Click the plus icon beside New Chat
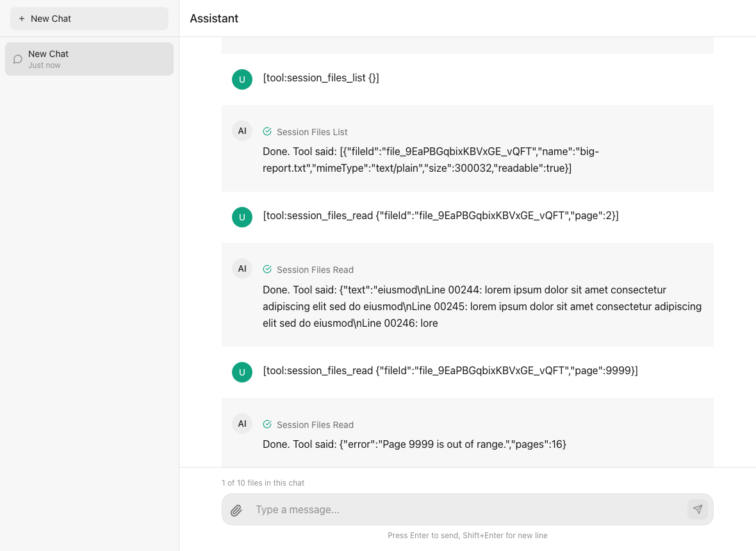Image resolution: width=756 pixels, height=551 pixels. [x=22, y=19]
